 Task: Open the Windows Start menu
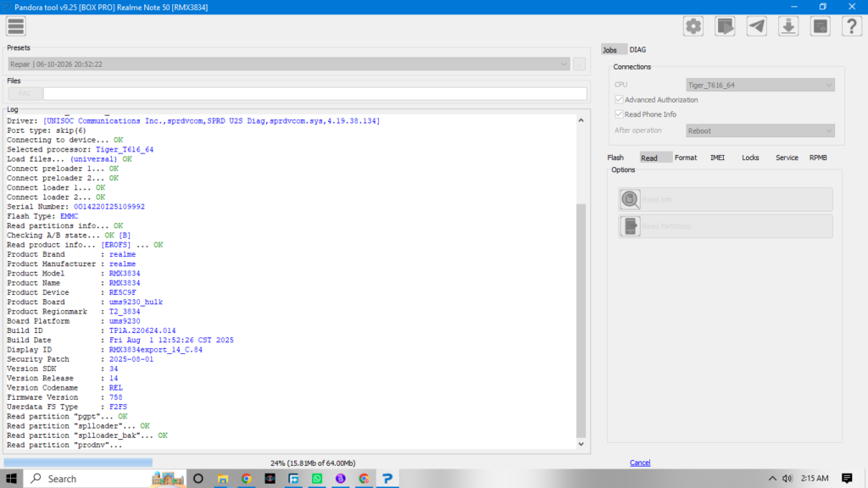click(x=11, y=479)
